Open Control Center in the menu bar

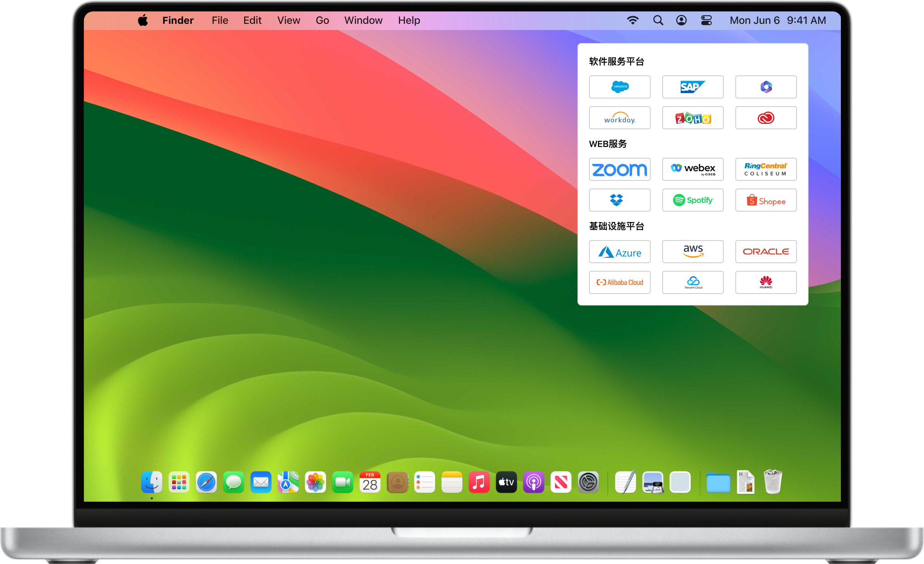(706, 20)
